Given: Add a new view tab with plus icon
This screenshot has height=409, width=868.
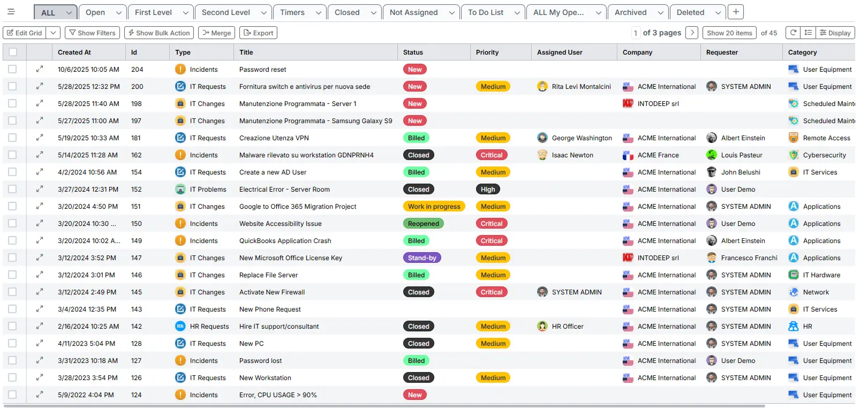Looking at the screenshot, I should 736,12.
